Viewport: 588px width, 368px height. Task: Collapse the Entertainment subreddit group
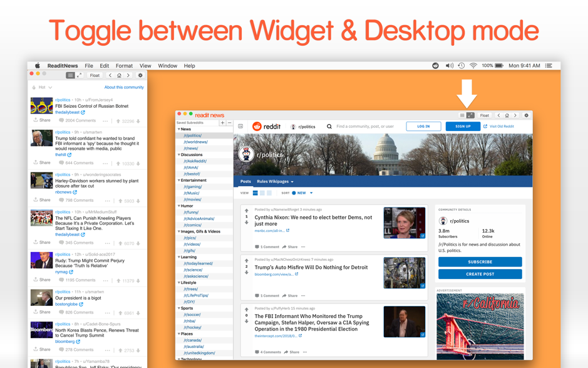click(179, 181)
